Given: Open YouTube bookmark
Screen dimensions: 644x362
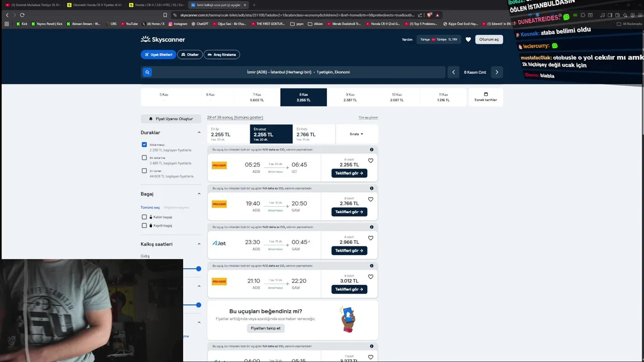Looking at the screenshot, I should [129, 24].
